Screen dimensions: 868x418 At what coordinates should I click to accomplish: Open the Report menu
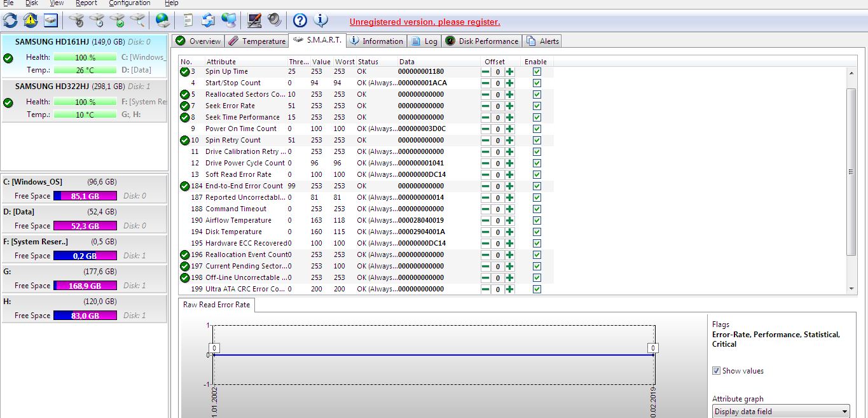pos(86,3)
